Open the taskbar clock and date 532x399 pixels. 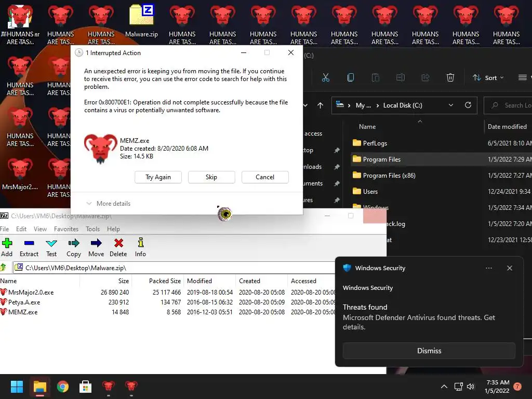click(x=497, y=387)
